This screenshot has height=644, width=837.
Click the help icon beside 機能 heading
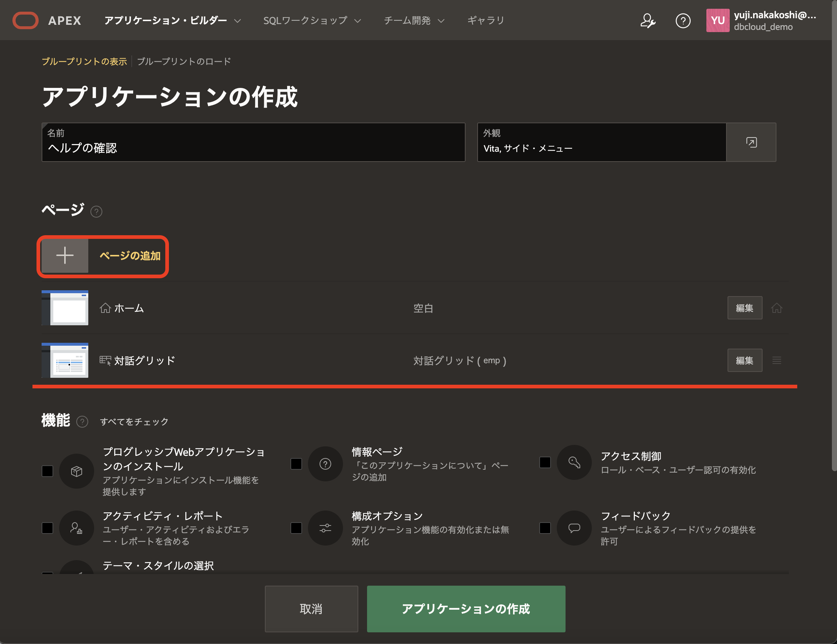click(82, 422)
